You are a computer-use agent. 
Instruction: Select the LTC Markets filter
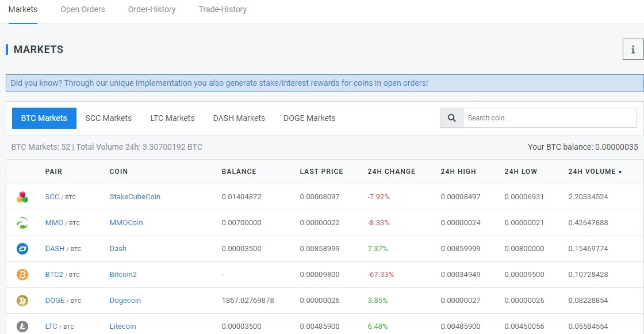pos(172,118)
